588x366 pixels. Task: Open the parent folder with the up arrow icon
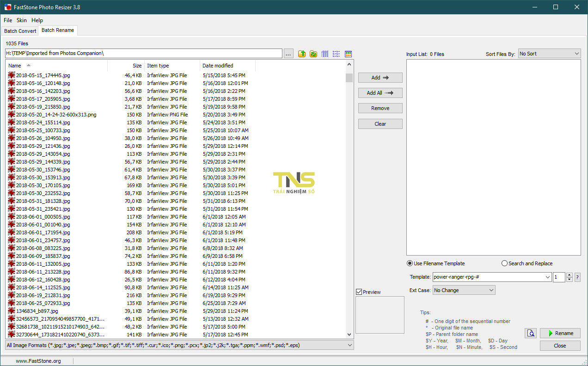pyautogui.click(x=301, y=54)
